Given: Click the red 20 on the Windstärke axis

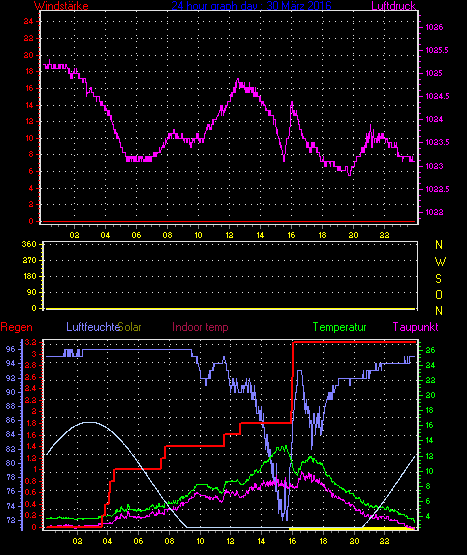Looking at the screenshot, I should click(x=29, y=55).
